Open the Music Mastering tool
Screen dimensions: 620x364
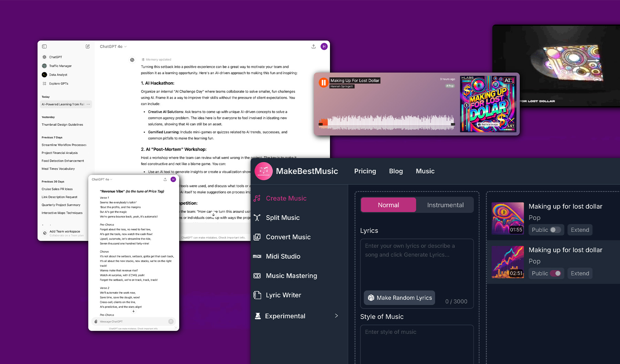point(291,275)
